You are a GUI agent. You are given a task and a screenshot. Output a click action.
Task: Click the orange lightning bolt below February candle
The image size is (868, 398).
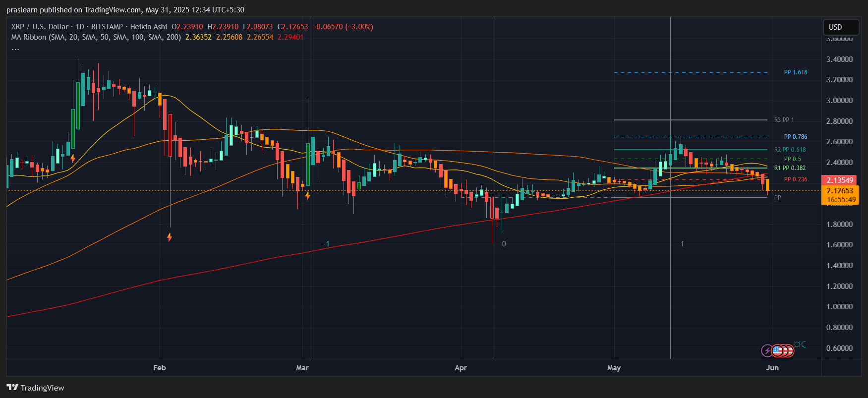point(170,237)
